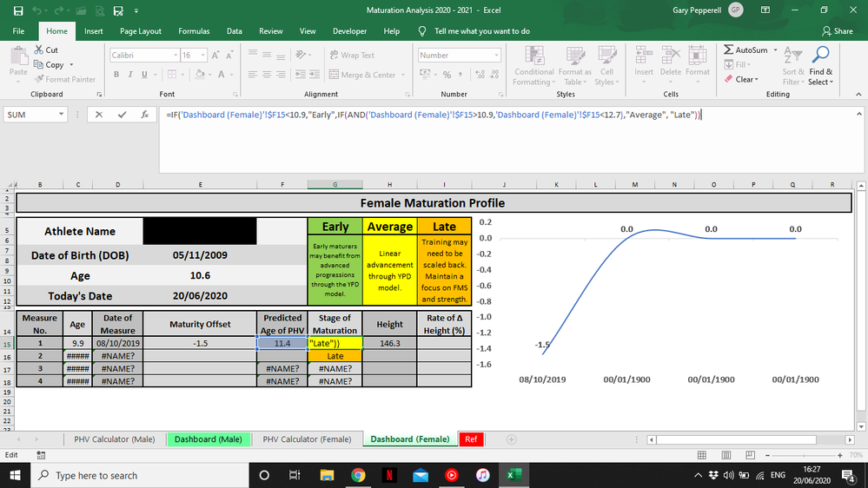Screen dimensions: 868x488
Task: Switch to Page Break Preview in status bar
Action: pyautogui.click(x=750, y=455)
